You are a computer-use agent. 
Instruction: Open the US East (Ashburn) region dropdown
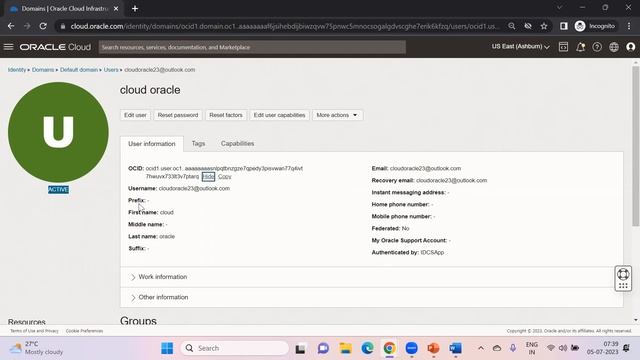(520, 47)
